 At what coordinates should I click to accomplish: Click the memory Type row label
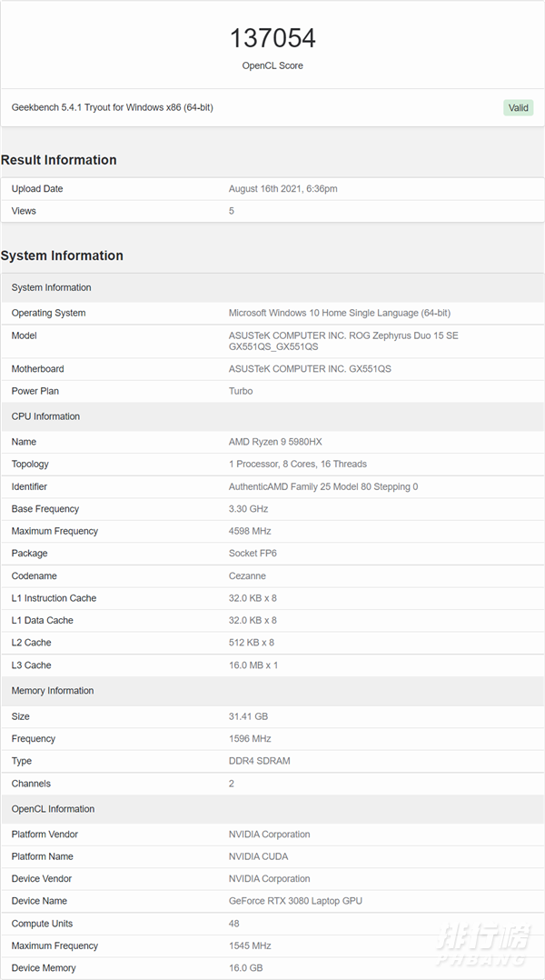click(x=21, y=761)
